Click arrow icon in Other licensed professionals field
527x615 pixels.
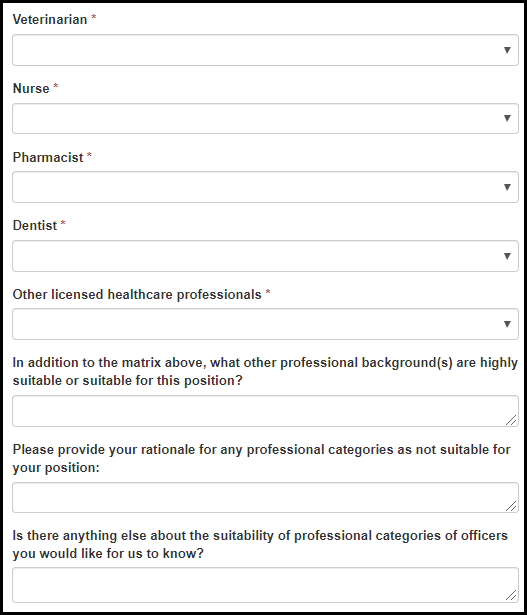click(x=507, y=324)
